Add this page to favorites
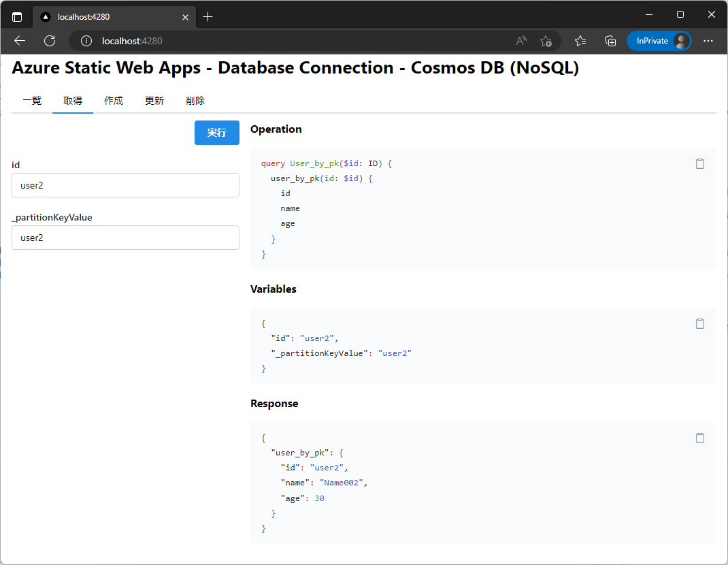 546,41
